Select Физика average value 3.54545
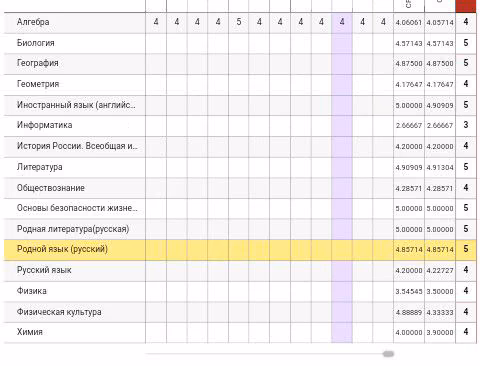The width and height of the screenshot is (480, 366). (x=409, y=292)
